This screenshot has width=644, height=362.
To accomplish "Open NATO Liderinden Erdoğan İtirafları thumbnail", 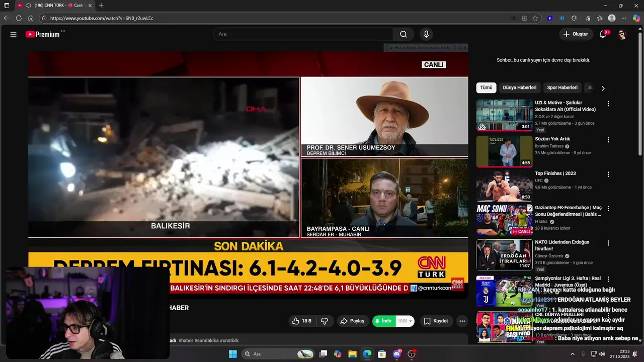I will (504, 254).
